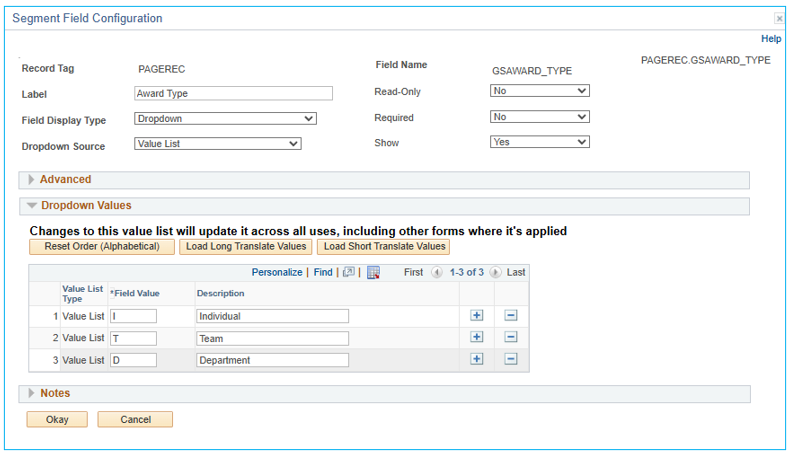This screenshot has height=453, width=789.
Task: Collapse the Dropdown Values section
Action: coord(32,205)
